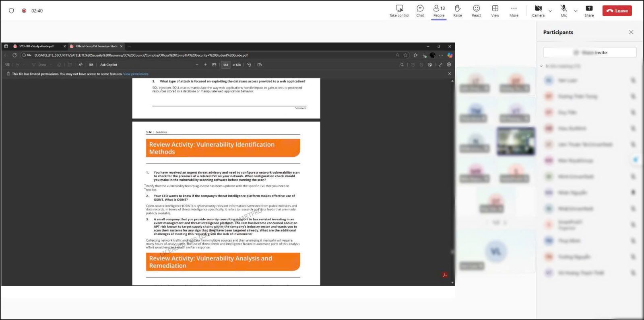
Task: Close the Participants panel
Action: point(631,32)
